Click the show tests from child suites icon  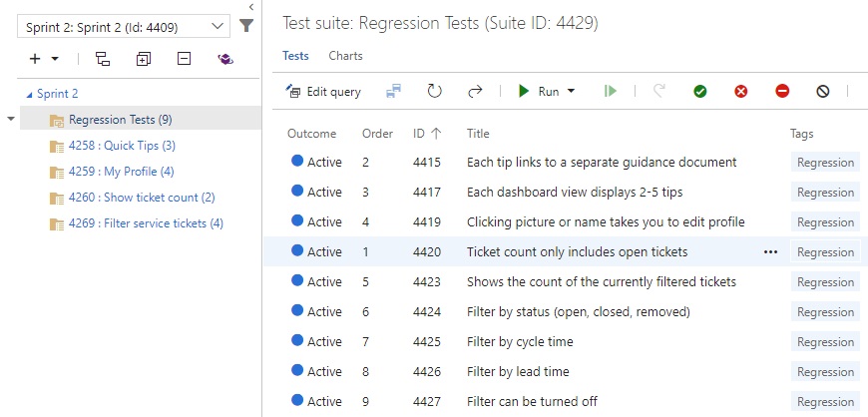coord(102,60)
